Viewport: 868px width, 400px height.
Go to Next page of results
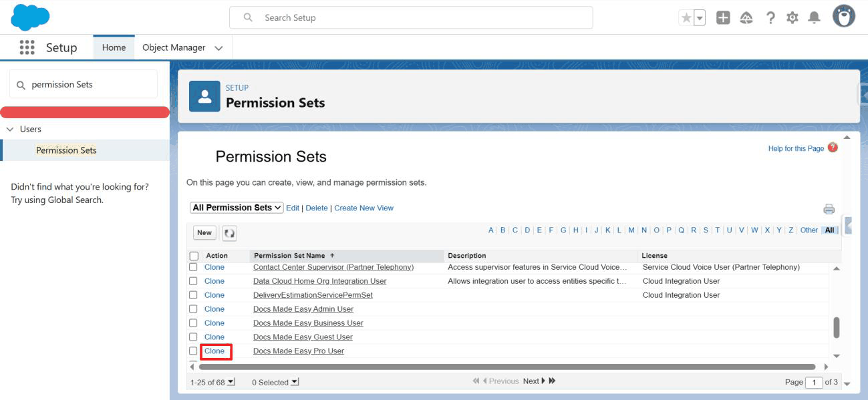pos(535,381)
